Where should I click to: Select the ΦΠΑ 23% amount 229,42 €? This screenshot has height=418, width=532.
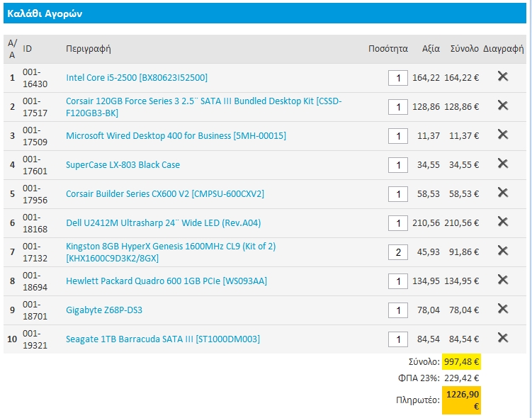[x=462, y=378]
